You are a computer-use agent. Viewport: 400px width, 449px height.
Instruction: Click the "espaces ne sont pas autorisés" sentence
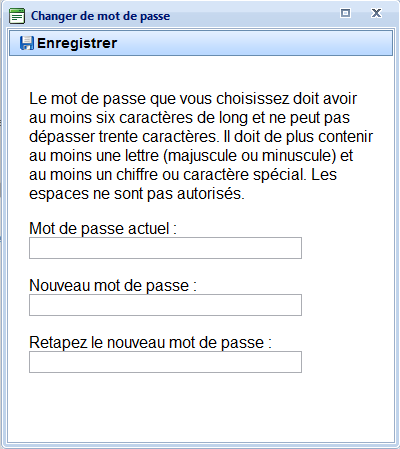pos(137,194)
